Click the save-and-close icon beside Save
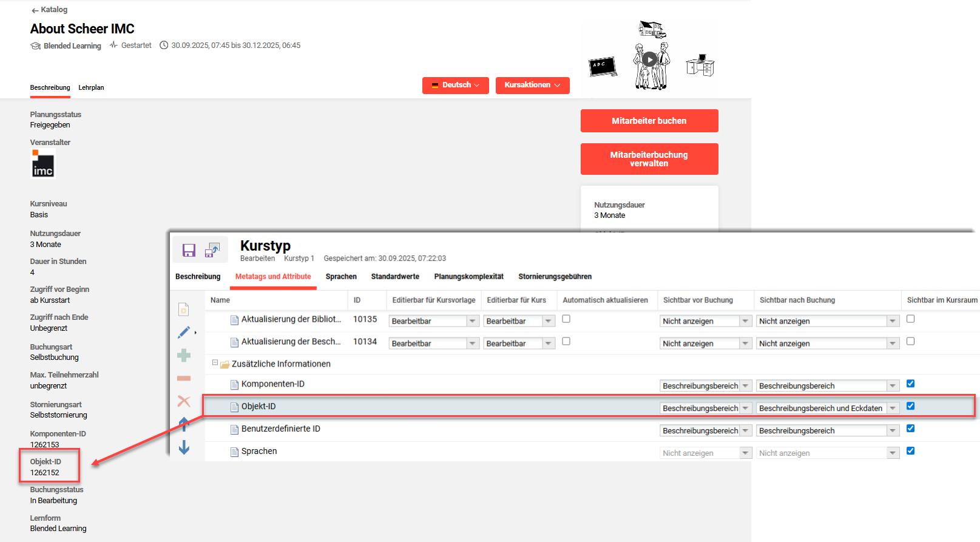The width and height of the screenshot is (980, 542). (212, 250)
